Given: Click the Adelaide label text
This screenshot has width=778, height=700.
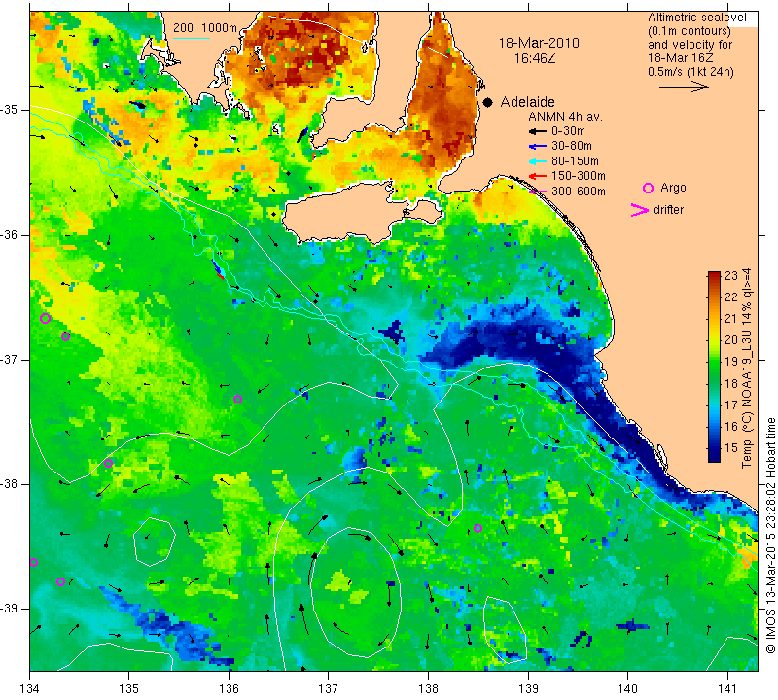Looking at the screenshot, I should [527, 102].
